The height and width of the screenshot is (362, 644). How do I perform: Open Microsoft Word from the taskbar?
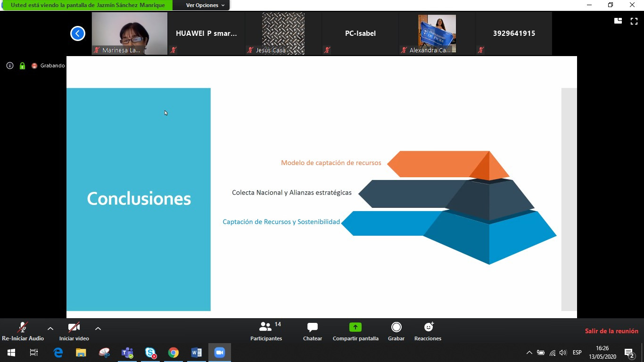197,353
